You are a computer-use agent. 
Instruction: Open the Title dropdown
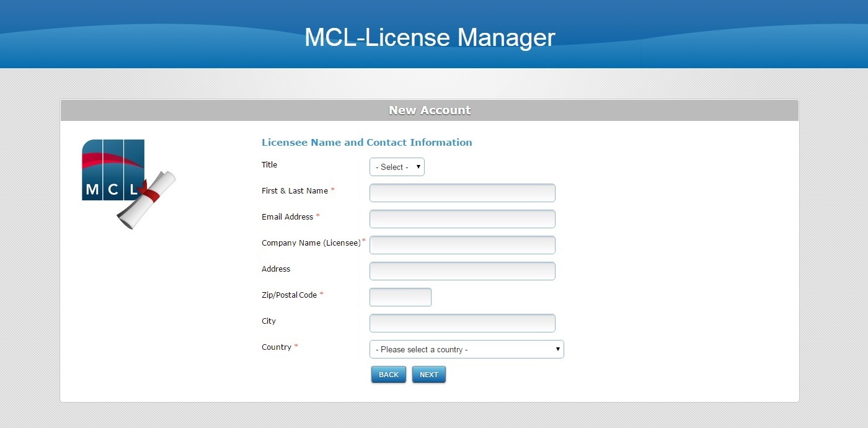click(397, 167)
